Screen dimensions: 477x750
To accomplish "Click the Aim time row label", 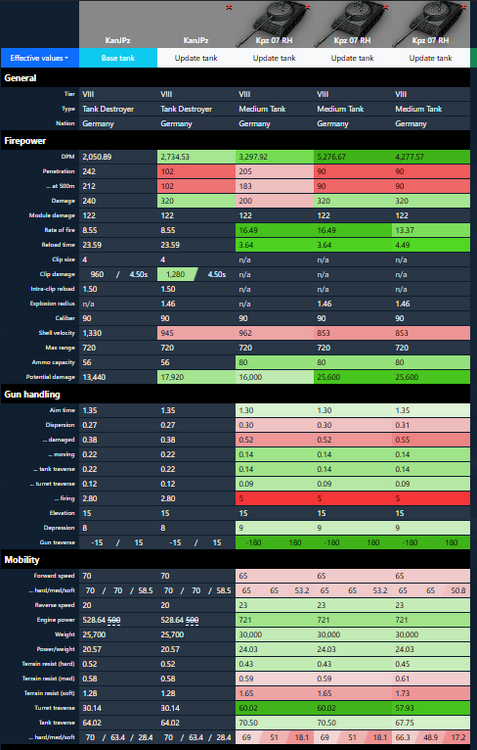I will (64, 410).
